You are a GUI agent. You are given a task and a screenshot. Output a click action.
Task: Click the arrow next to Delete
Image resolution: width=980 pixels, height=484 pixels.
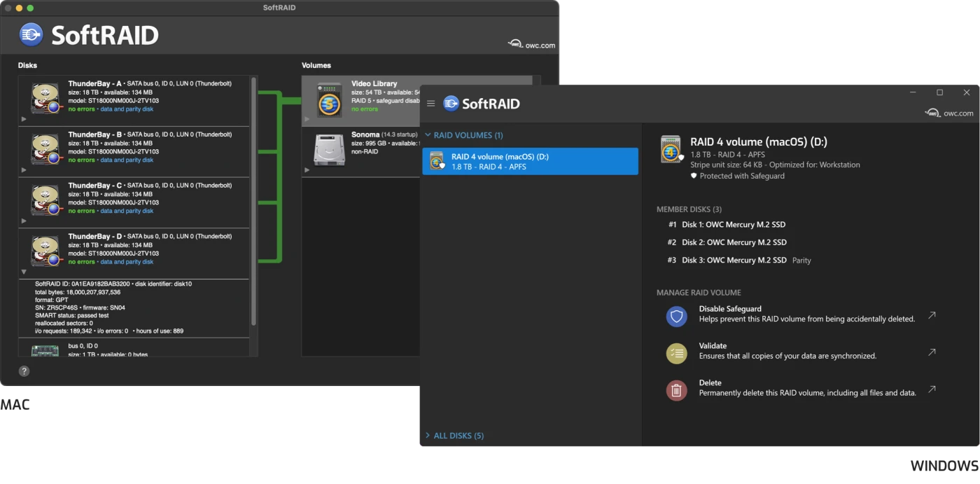932,389
